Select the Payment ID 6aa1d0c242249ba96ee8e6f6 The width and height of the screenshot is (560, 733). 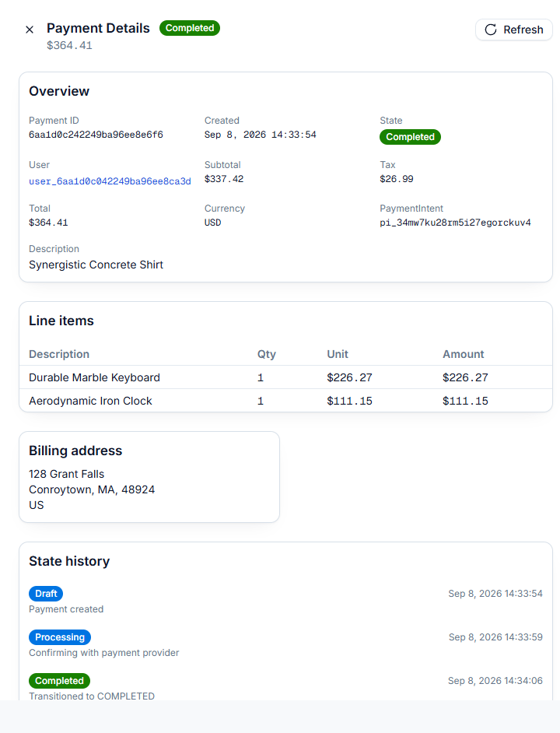96,135
